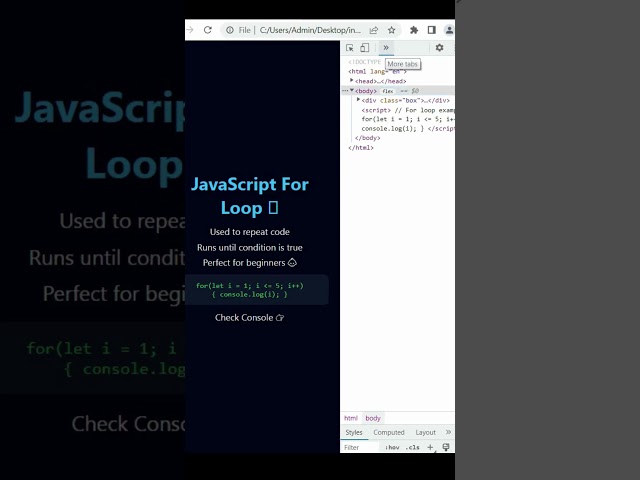The width and height of the screenshot is (640, 480).
Task: Select the closing /html tag line
Action: coord(361,148)
